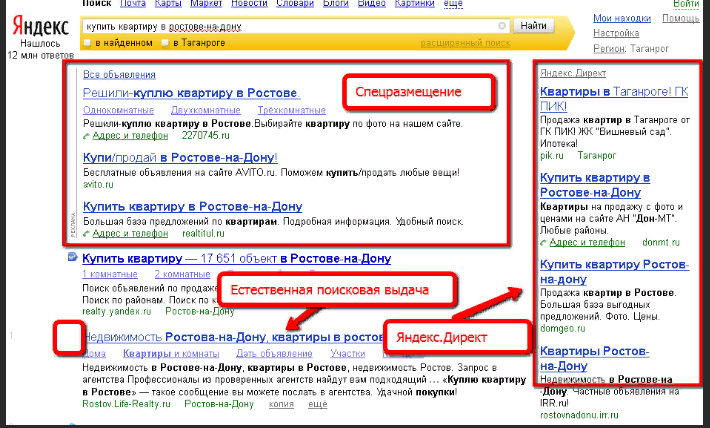Click the 'Дать объявление' sublink

tap(274, 354)
